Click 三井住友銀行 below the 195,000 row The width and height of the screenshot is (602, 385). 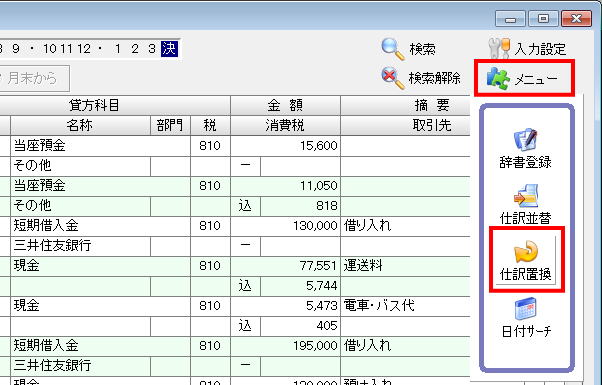pyautogui.click(x=52, y=365)
